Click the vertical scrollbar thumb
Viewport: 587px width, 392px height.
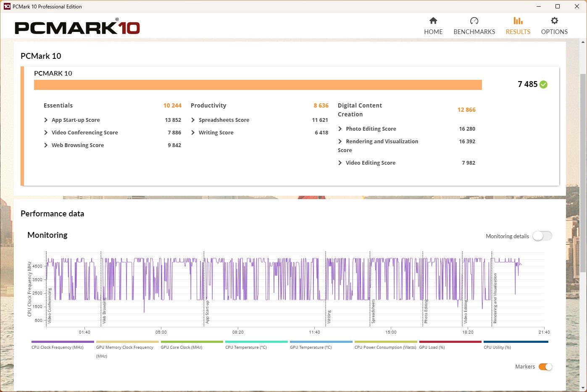coord(583,172)
